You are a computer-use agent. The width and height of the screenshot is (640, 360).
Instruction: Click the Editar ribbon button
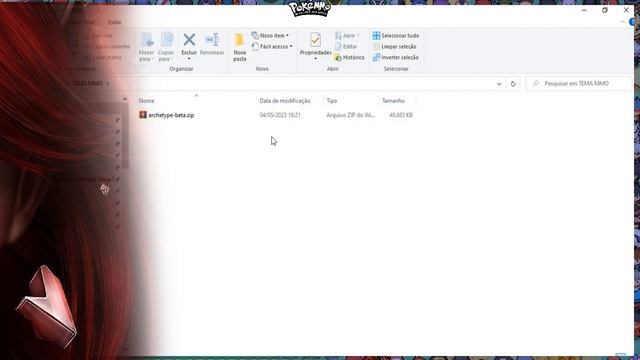point(346,47)
